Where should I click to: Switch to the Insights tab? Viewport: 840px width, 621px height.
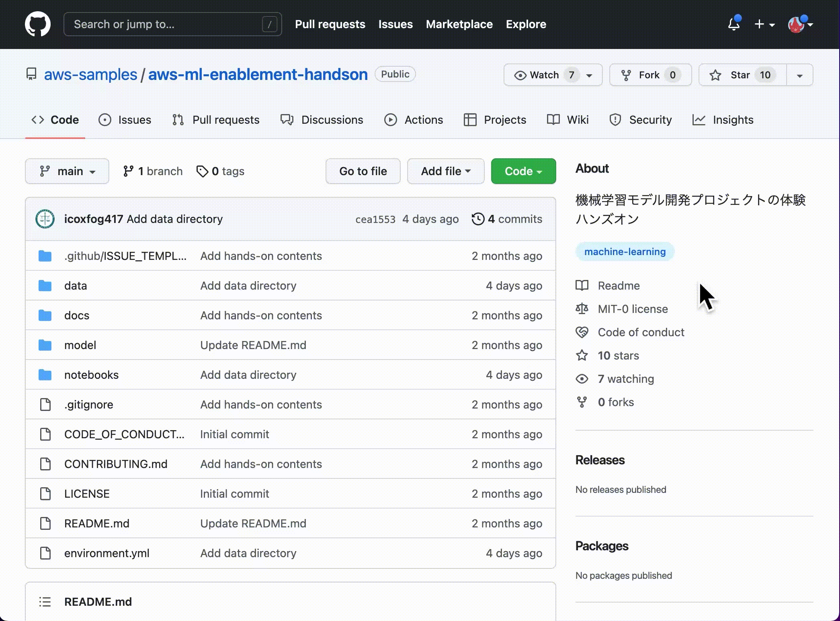[x=723, y=120]
